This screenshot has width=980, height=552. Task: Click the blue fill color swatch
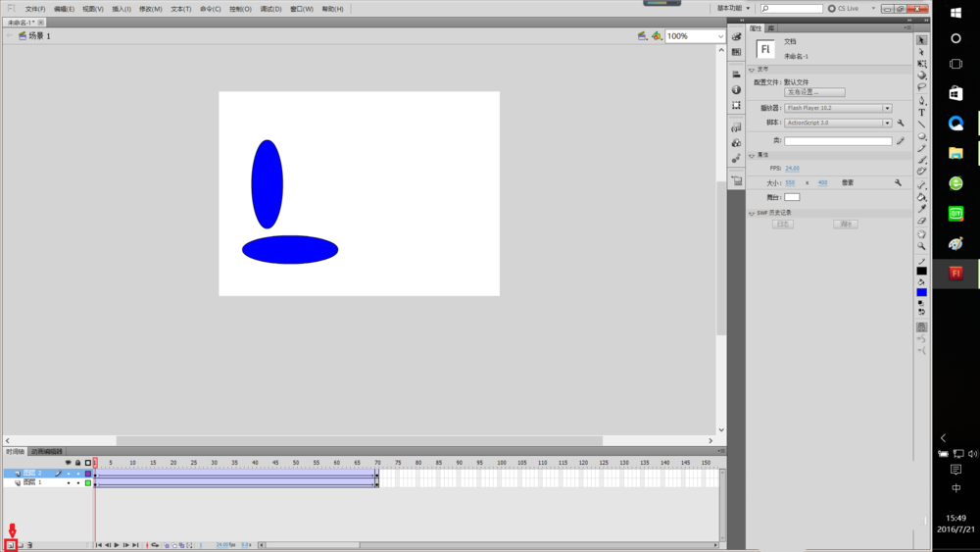pyautogui.click(x=921, y=292)
